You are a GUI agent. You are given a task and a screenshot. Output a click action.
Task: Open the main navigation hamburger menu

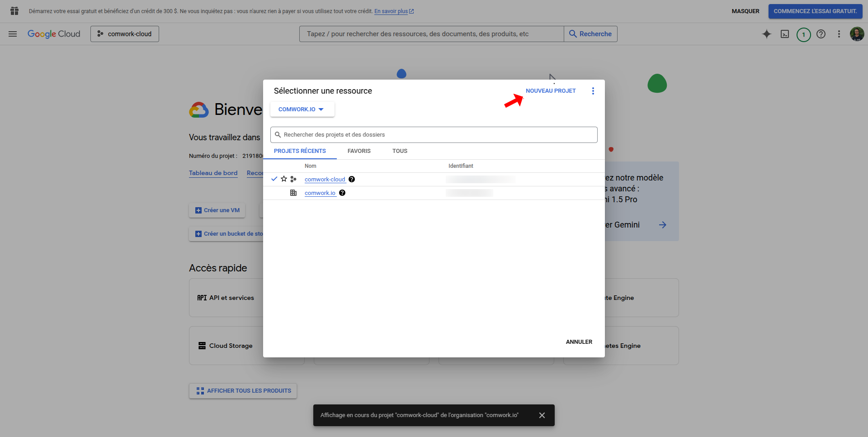[x=13, y=34]
